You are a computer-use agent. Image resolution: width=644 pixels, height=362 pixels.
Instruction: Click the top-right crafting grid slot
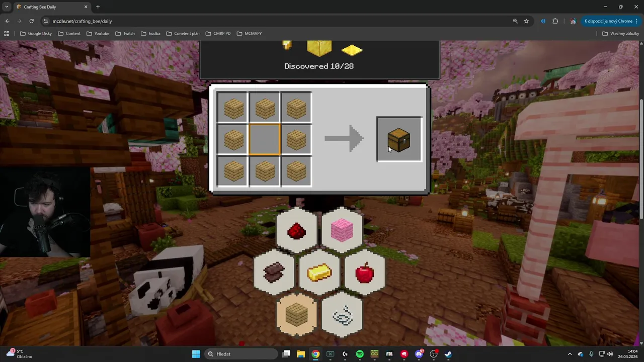(296, 108)
